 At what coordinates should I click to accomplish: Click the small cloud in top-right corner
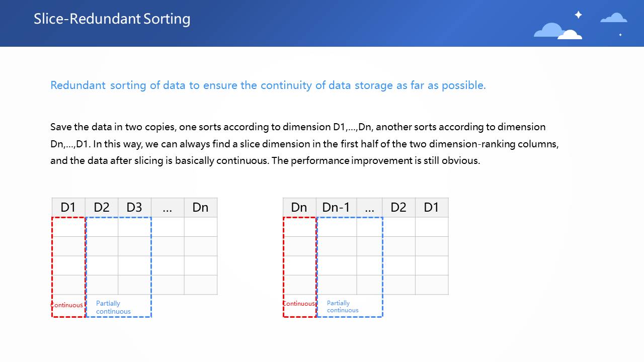[613, 18]
